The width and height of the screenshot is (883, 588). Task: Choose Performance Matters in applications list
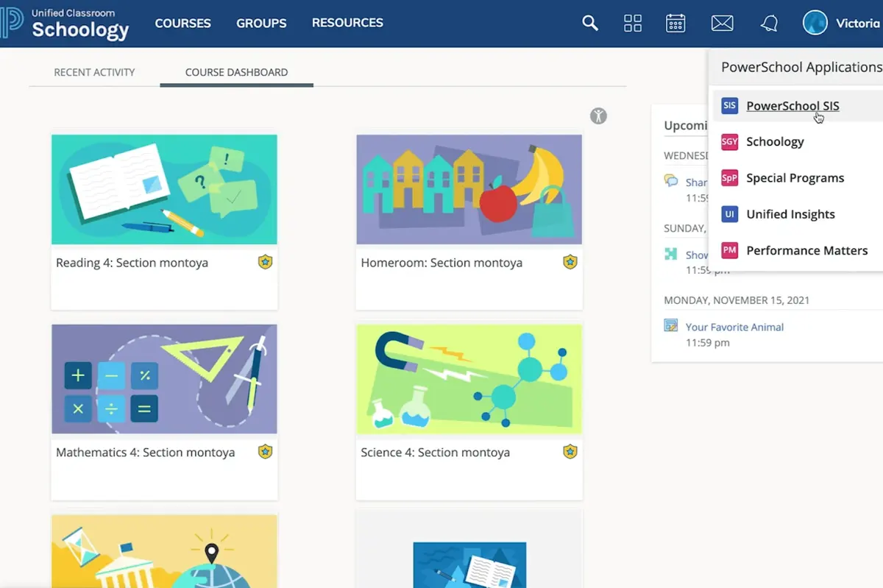[806, 250]
